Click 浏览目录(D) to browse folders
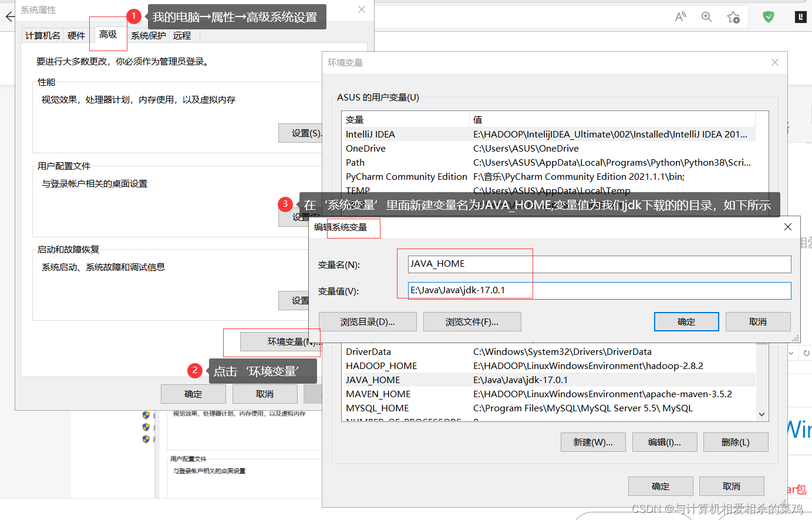 [368, 321]
